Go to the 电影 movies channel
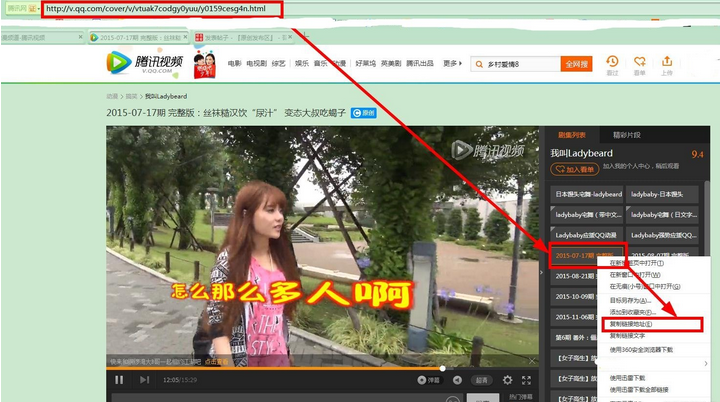This screenshot has height=402, width=720. (x=234, y=63)
